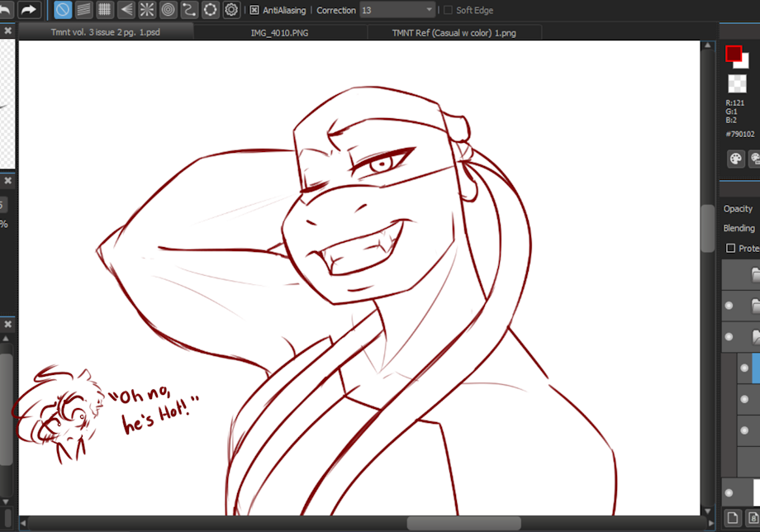Pick the curve snap icon
760x532 pixels.
tap(189, 10)
